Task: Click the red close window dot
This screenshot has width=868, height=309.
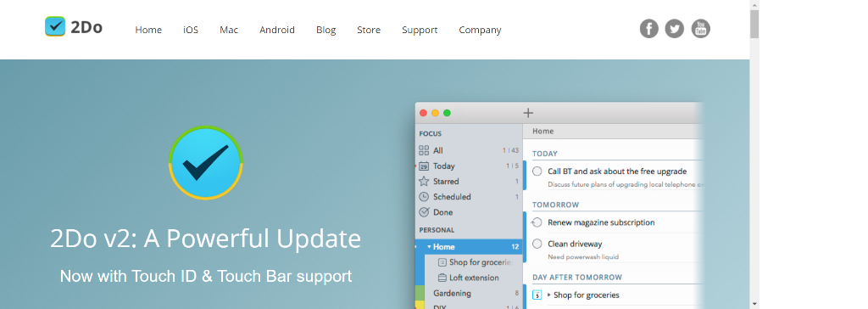Action: click(x=424, y=113)
